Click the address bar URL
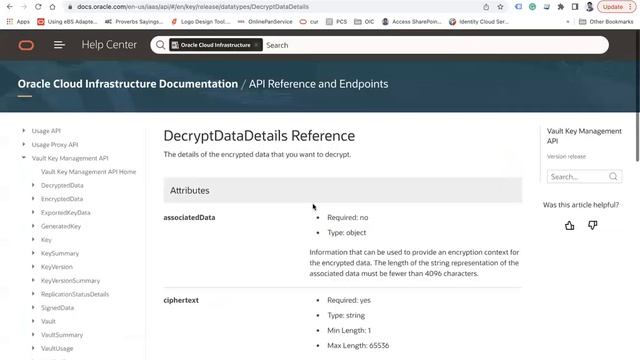 point(193,7)
